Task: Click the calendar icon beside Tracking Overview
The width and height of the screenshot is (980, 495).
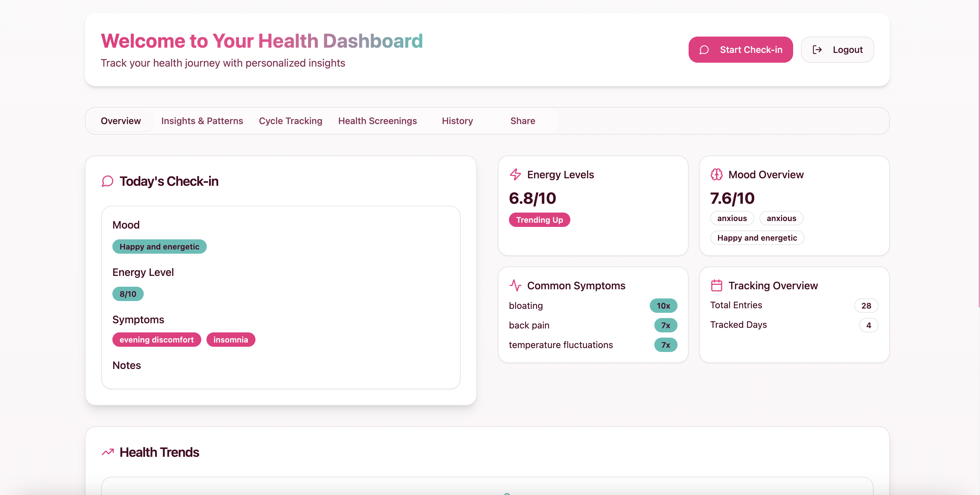Action: coord(716,285)
